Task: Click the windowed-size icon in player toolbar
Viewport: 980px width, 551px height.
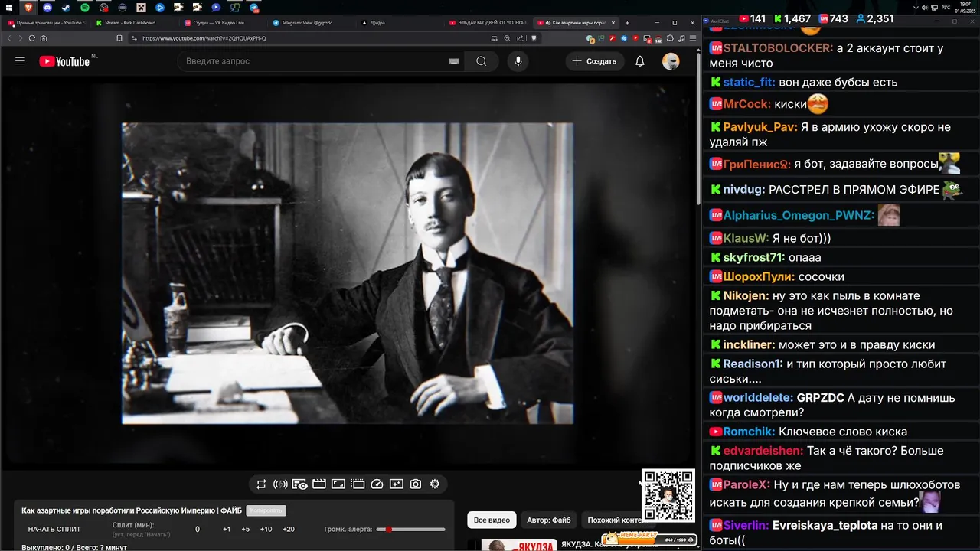Action: 338,484
